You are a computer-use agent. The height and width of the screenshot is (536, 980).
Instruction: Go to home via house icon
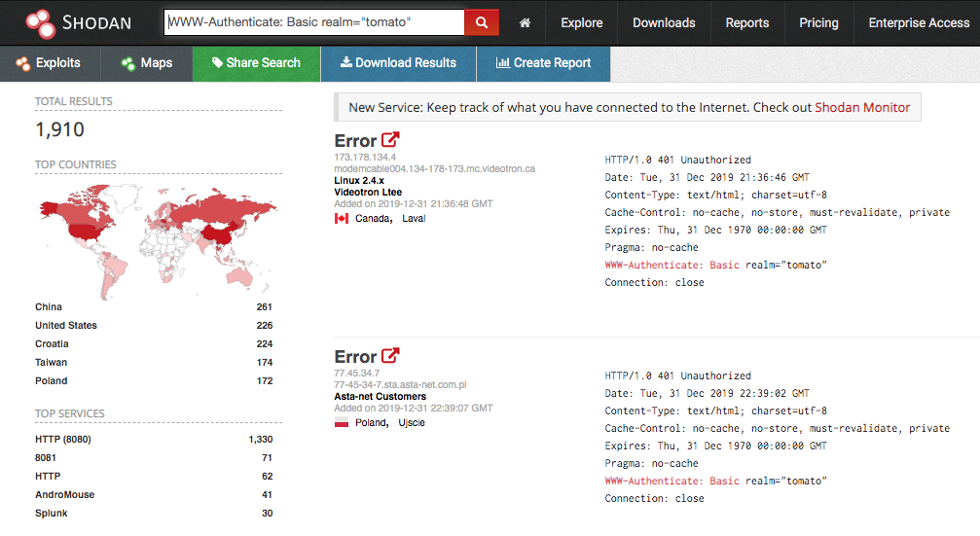(525, 23)
